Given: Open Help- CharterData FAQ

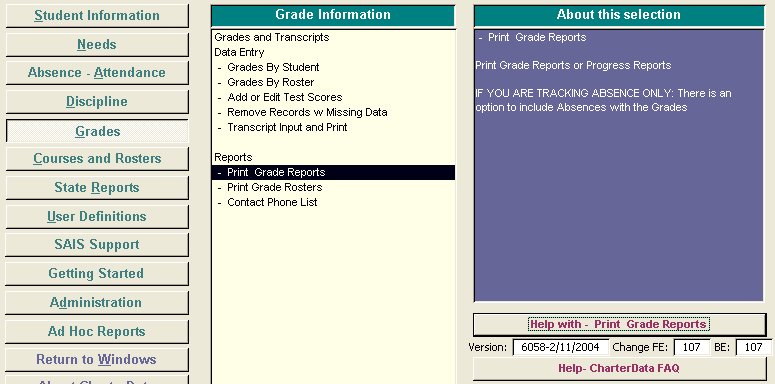Looking at the screenshot, I should point(619,368).
